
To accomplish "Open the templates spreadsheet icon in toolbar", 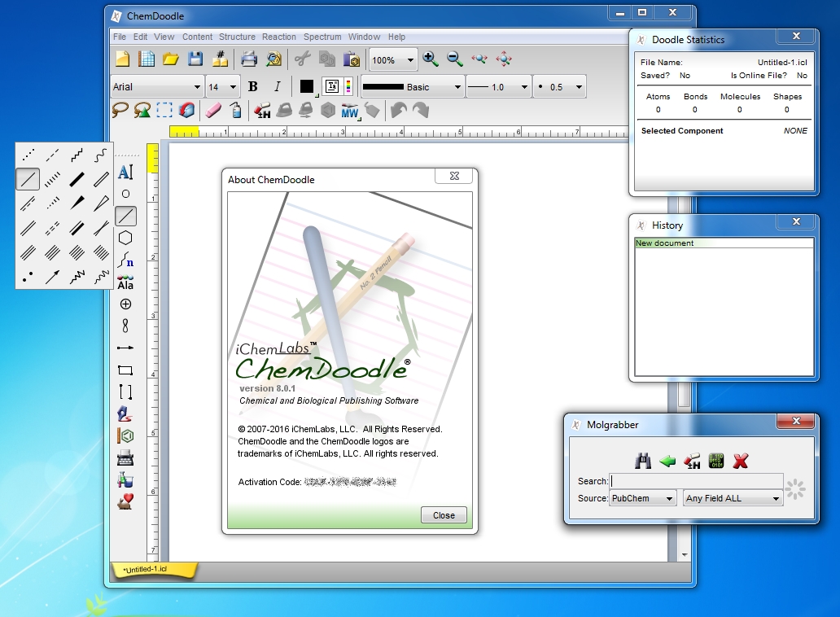I will pos(147,59).
